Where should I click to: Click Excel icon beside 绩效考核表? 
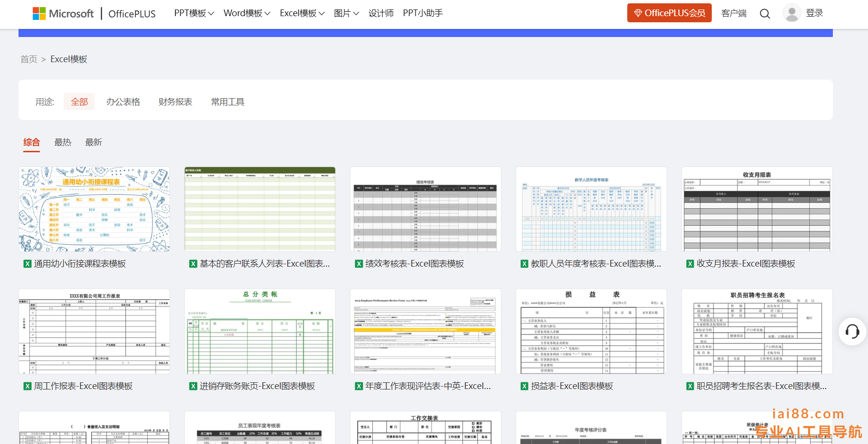tap(359, 264)
